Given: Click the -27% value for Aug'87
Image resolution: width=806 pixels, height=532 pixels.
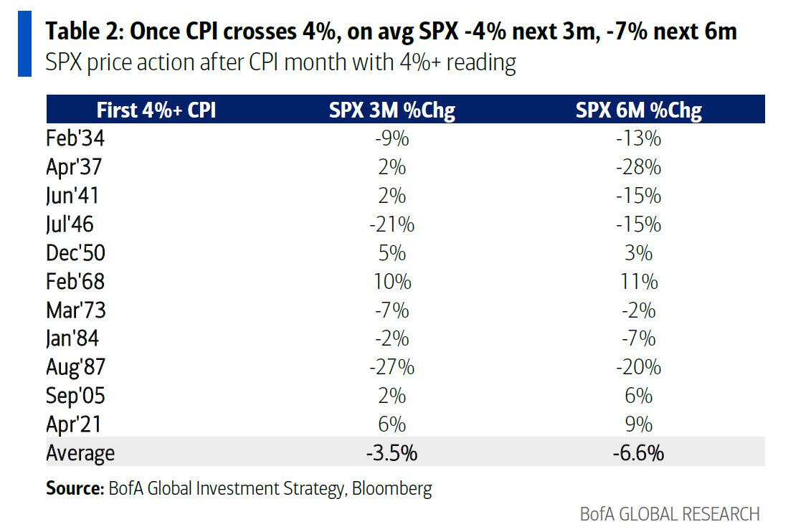Looking at the screenshot, I should tap(392, 367).
